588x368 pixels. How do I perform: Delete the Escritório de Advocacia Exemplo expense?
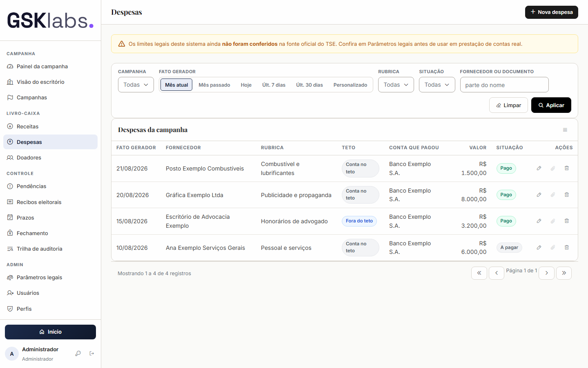pos(567,221)
